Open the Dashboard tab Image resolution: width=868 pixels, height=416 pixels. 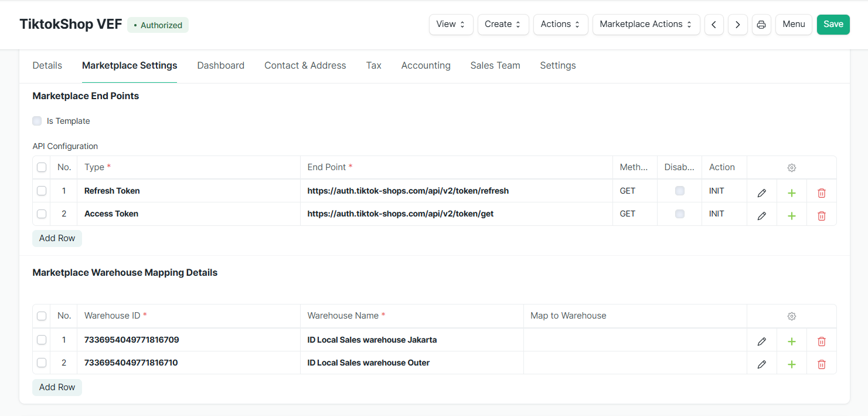click(x=221, y=66)
